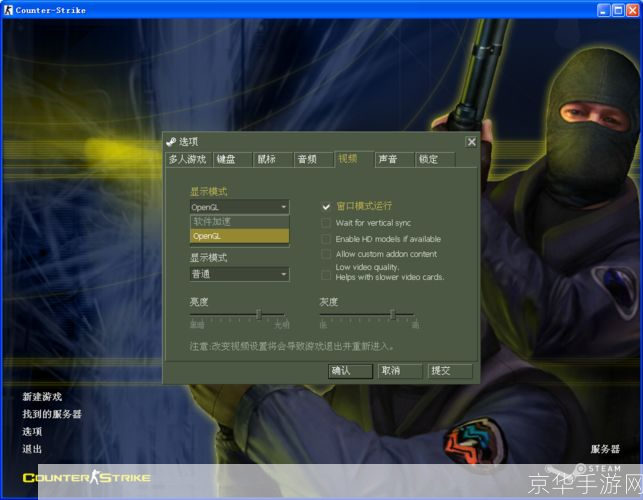643x500 pixels.
Task: Minimize the Counter-Strike window
Action: [603, 10]
